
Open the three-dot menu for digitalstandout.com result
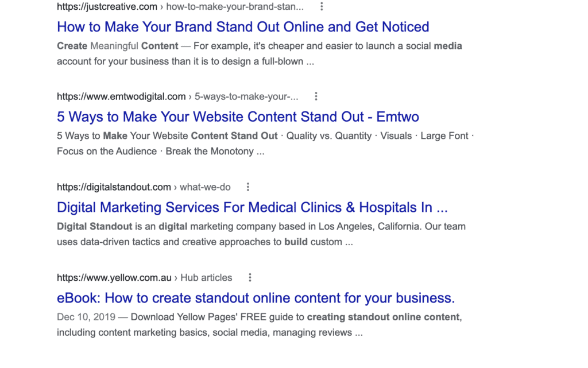(247, 186)
